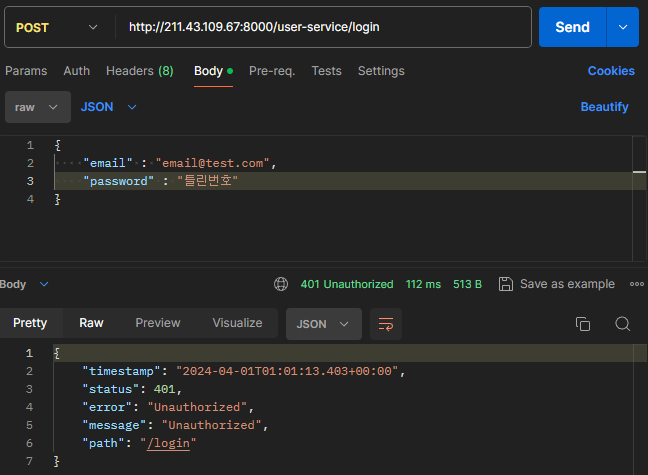The image size is (648, 475).
Task: Open the Headers (8) tab
Action: 139,71
